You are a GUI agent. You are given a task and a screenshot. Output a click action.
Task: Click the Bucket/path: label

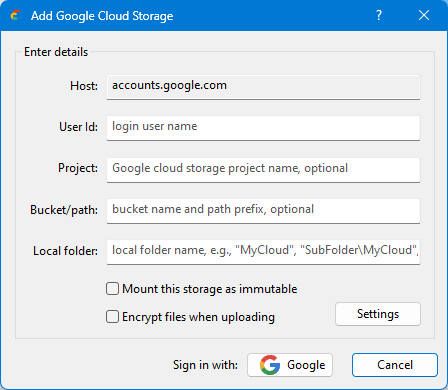64,210
